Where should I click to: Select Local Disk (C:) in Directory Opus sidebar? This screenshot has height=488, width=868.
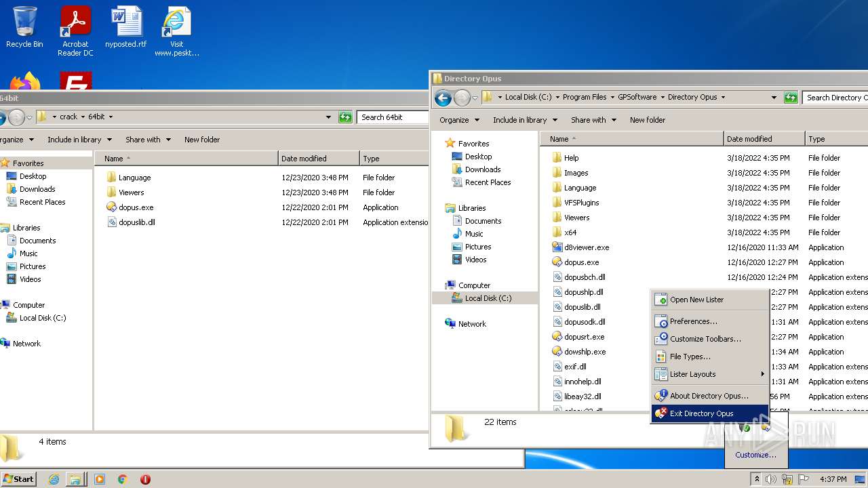pos(488,298)
